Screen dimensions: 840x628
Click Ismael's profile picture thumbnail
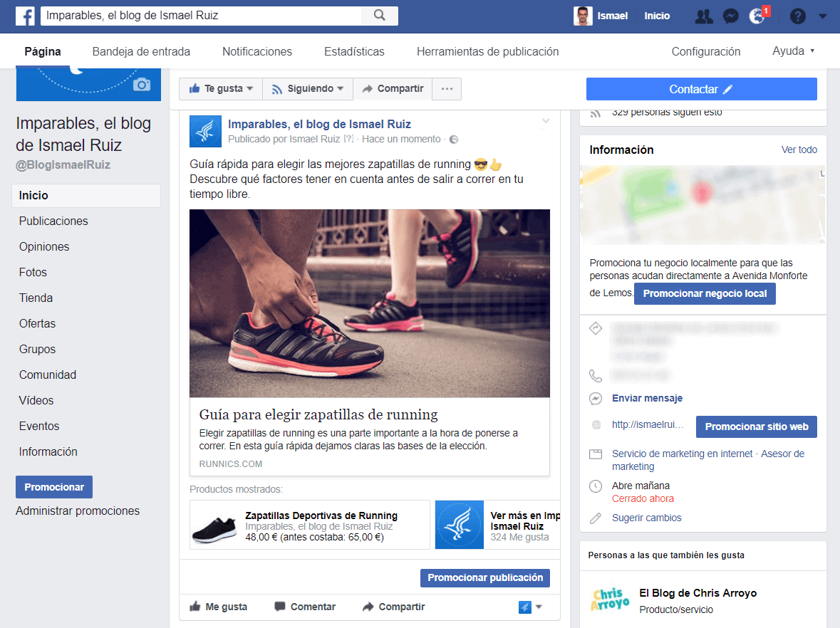[x=583, y=16]
